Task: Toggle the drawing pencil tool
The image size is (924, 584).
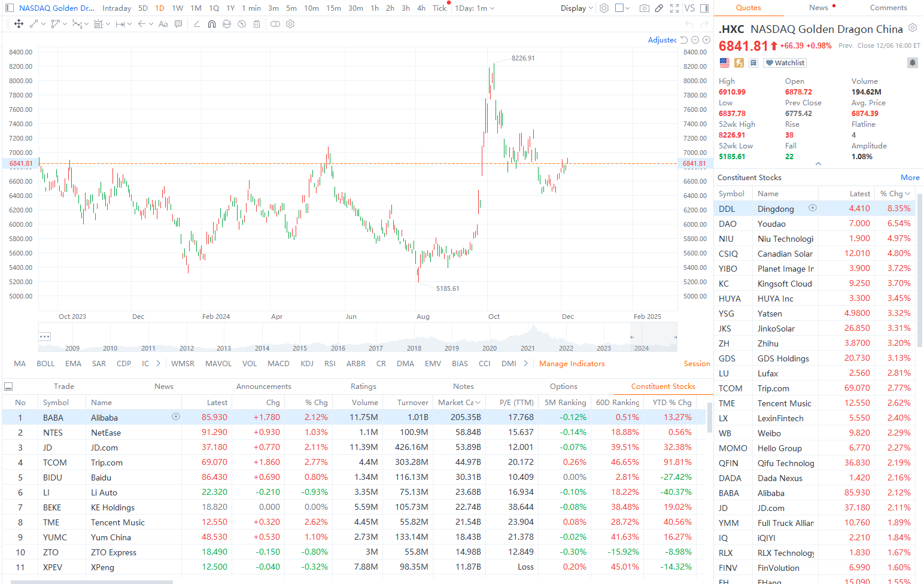Action: tap(659, 8)
